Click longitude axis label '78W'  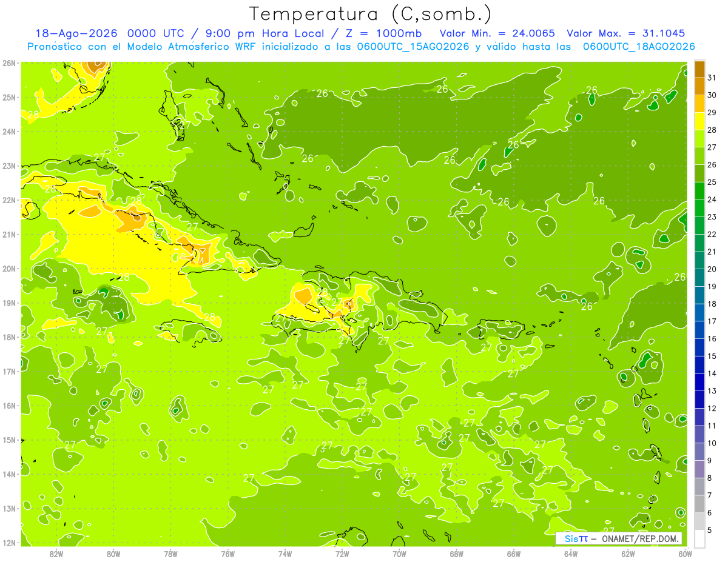(170, 554)
